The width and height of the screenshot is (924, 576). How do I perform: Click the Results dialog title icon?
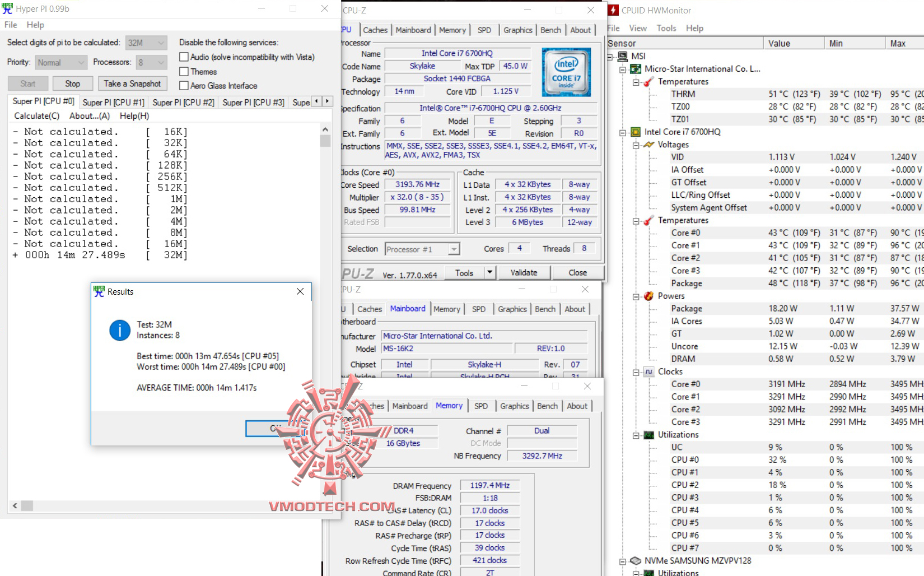click(99, 291)
